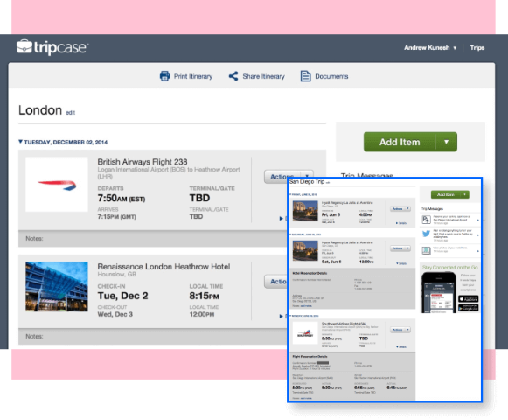Screen dimensions: 508x420
Task: Open Documents via its page icon
Action: point(305,76)
